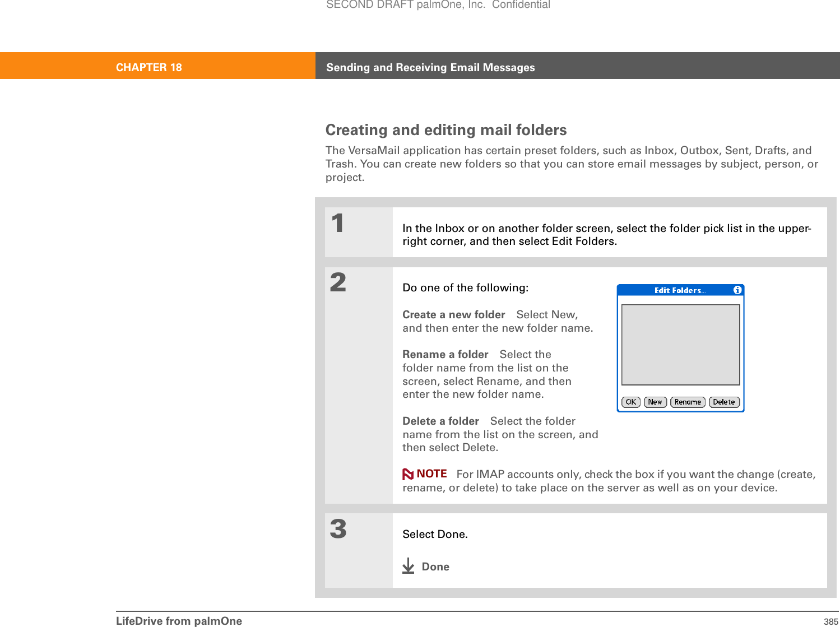Screen dimensions: 840x627
Task: Click the 'Delete a folder' label
Action: pyautogui.click(x=440, y=421)
